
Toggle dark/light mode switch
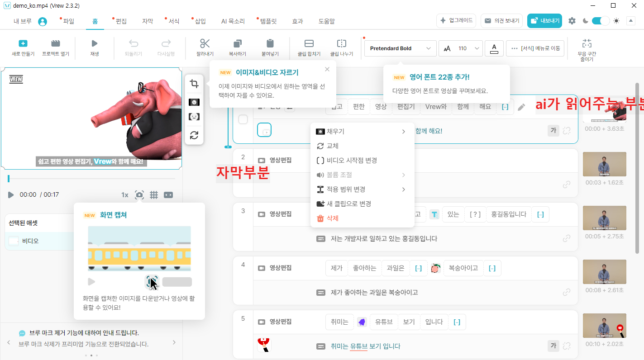pyautogui.click(x=601, y=21)
